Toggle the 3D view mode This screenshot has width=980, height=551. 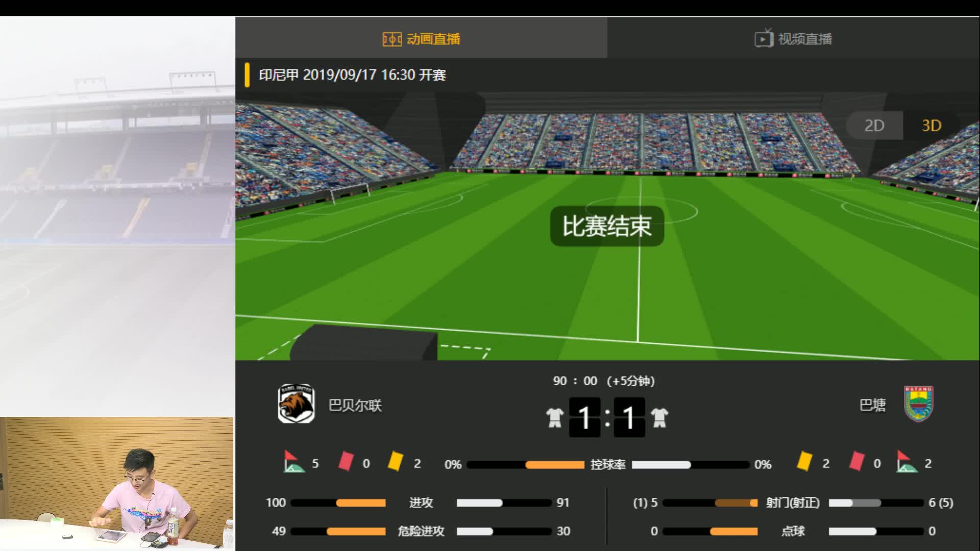tap(931, 125)
